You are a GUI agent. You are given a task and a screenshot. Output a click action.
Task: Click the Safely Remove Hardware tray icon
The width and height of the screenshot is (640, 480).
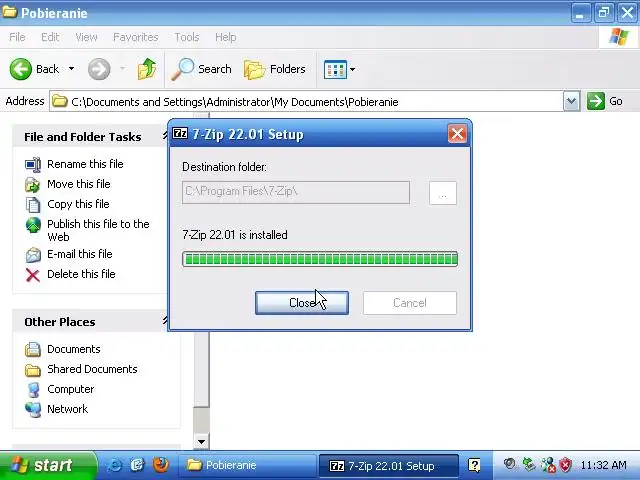click(529, 464)
